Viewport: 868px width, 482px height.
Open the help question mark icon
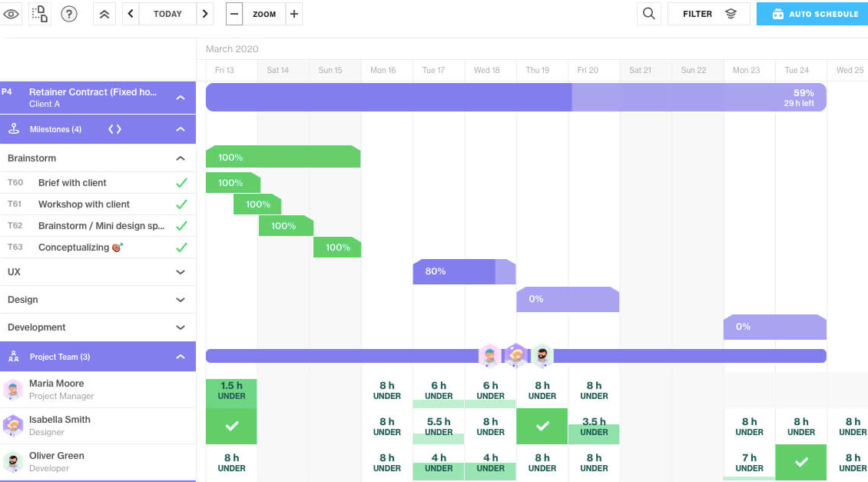click(x=69, y=14)
